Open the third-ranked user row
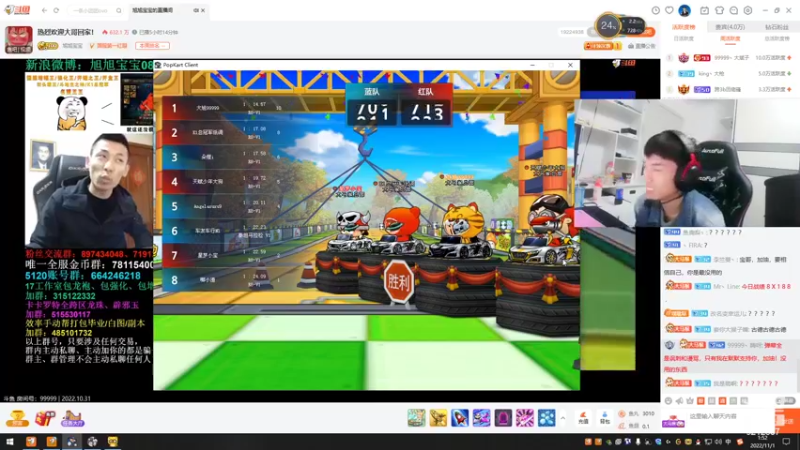 pyautogui.click(x=730, y=89)
